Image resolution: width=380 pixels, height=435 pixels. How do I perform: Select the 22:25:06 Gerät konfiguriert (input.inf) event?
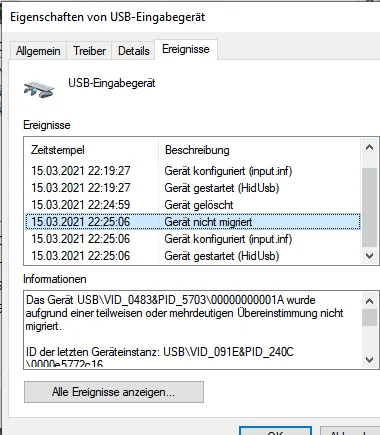(x=193, y=239)
